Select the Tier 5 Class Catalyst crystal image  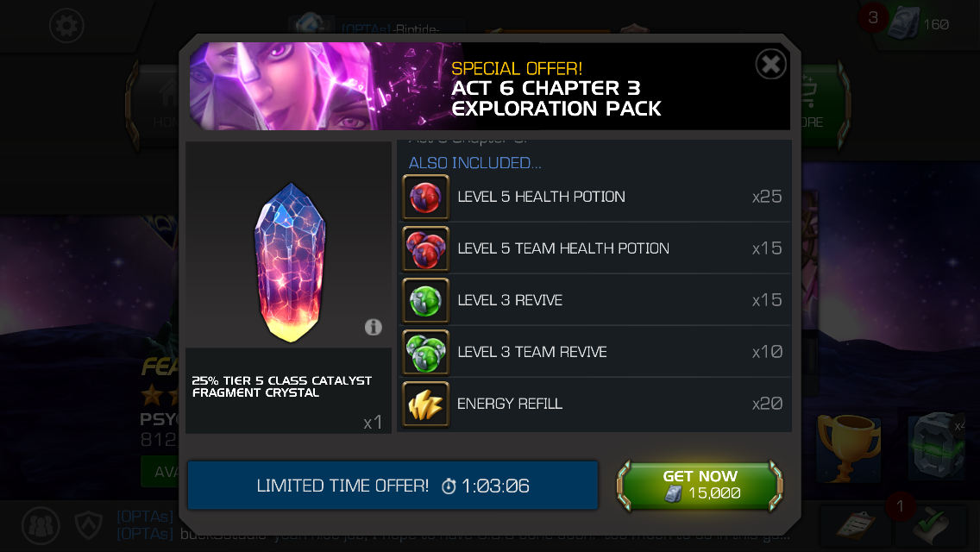pos(289,262)
